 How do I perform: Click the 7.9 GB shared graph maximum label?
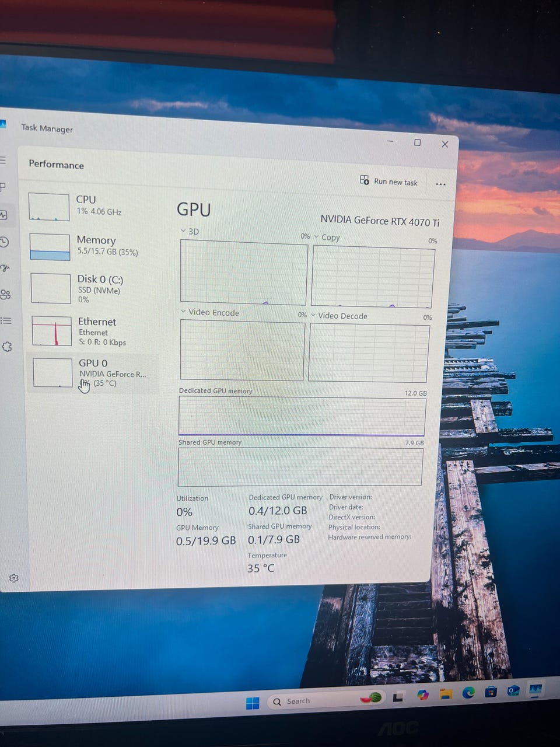(414, 443)
